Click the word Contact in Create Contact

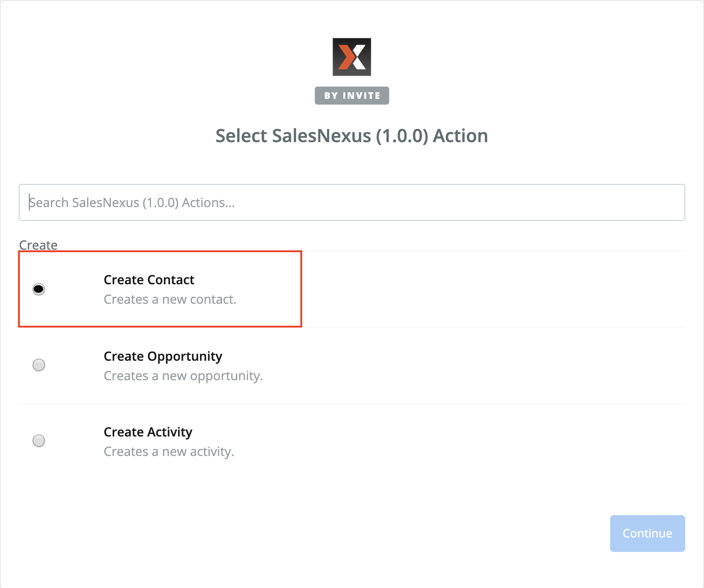coord(171,280)
